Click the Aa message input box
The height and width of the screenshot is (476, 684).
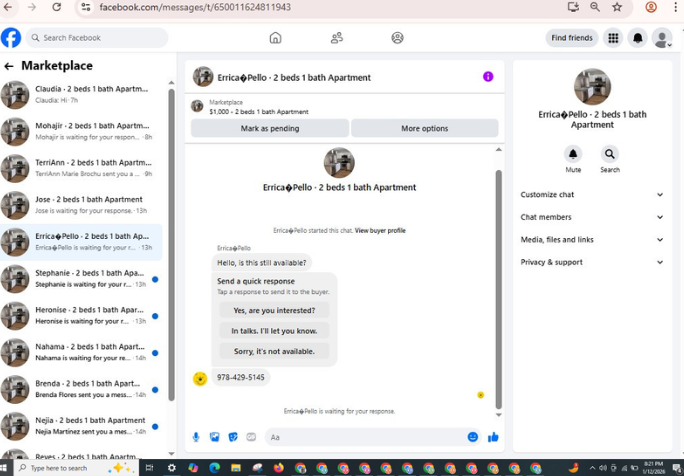coord(373,437)
